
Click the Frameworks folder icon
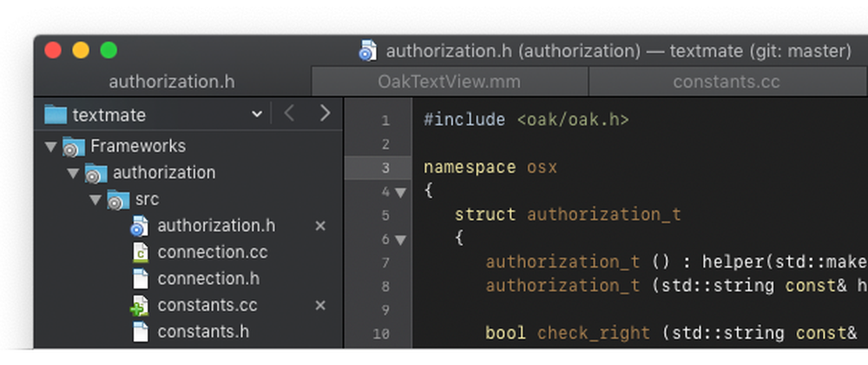pyautogui.click(x=74, y=147)
